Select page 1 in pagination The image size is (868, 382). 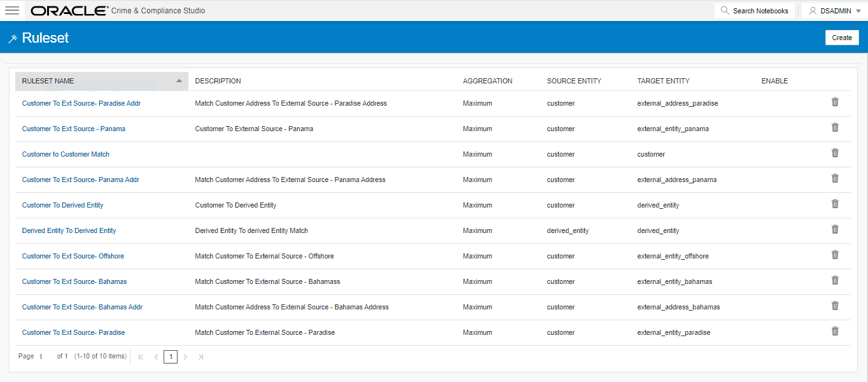click(171, 357)
